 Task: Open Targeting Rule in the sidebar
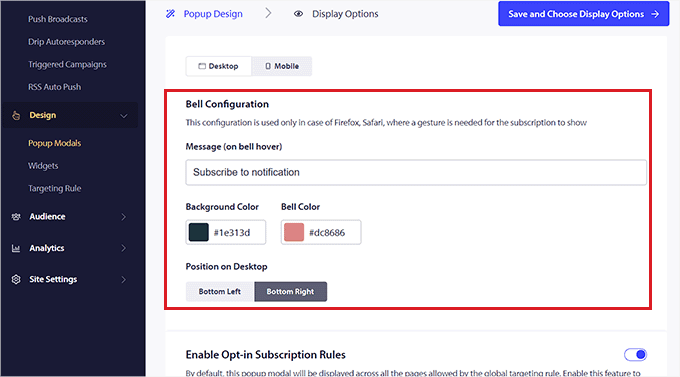(x=55, y=188)
